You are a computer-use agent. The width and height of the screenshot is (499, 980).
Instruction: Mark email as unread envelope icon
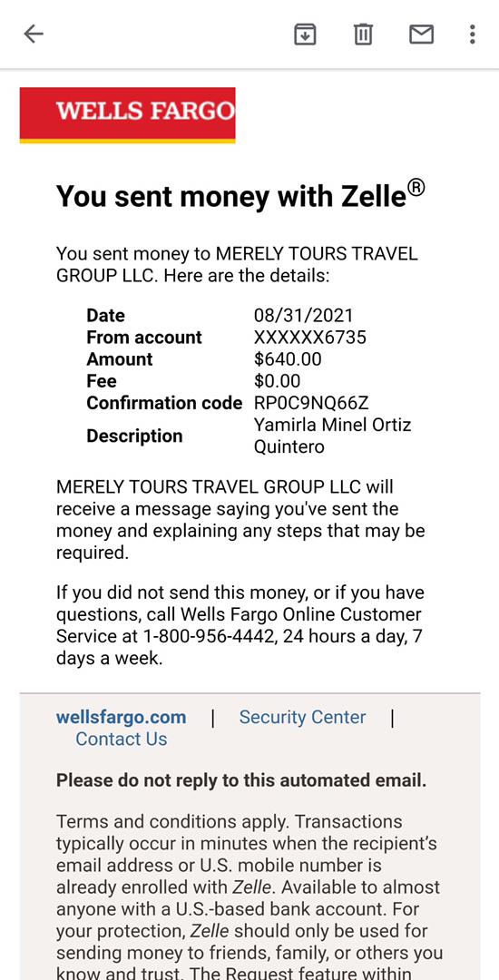(422, 34)
